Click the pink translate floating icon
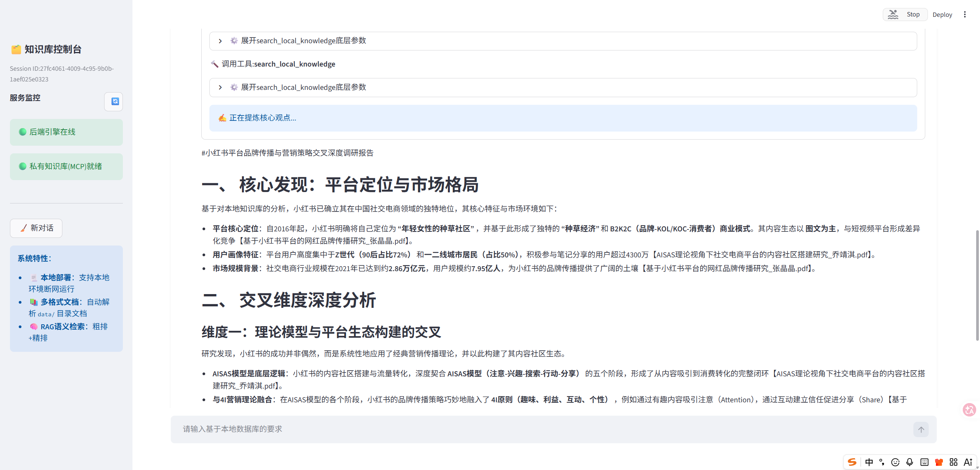This screenshot has width=980, height=470. tap(969, 410)
